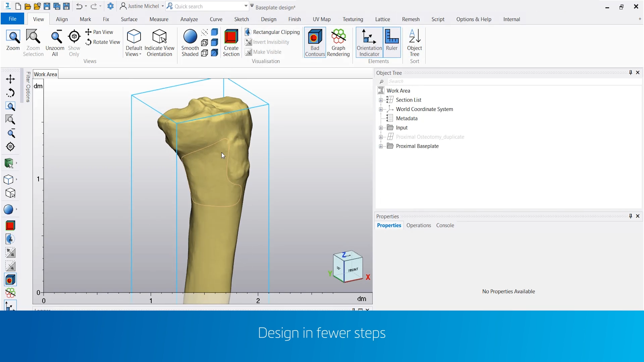This screenshot has width=644, height=362.
Task: Open settings gear in title bar
Action: coord(110,6)
